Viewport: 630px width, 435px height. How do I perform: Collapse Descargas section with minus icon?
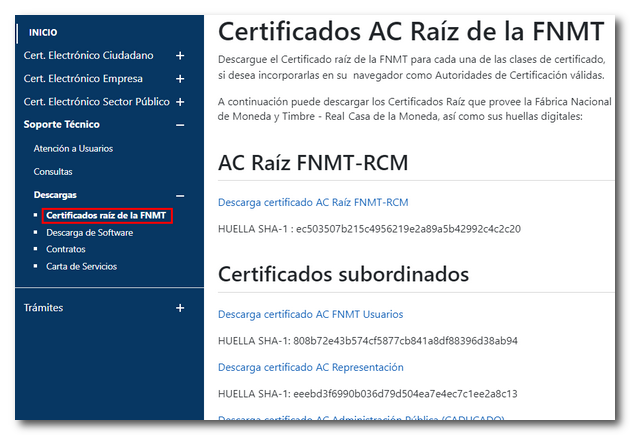click(180, 195)
